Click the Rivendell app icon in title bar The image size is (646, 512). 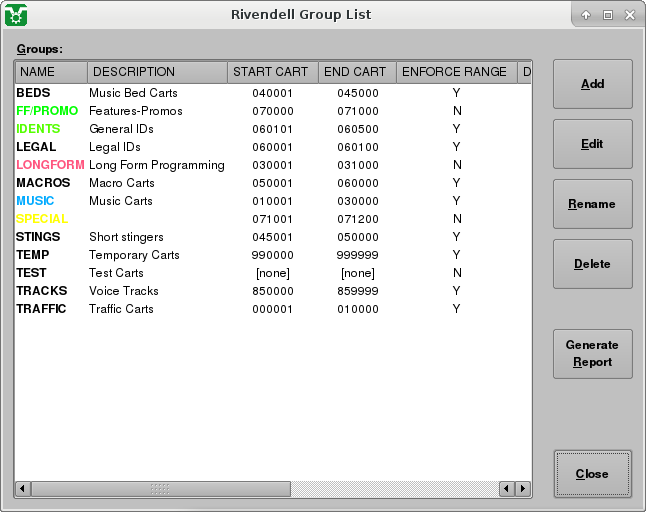tap(16, 15)
